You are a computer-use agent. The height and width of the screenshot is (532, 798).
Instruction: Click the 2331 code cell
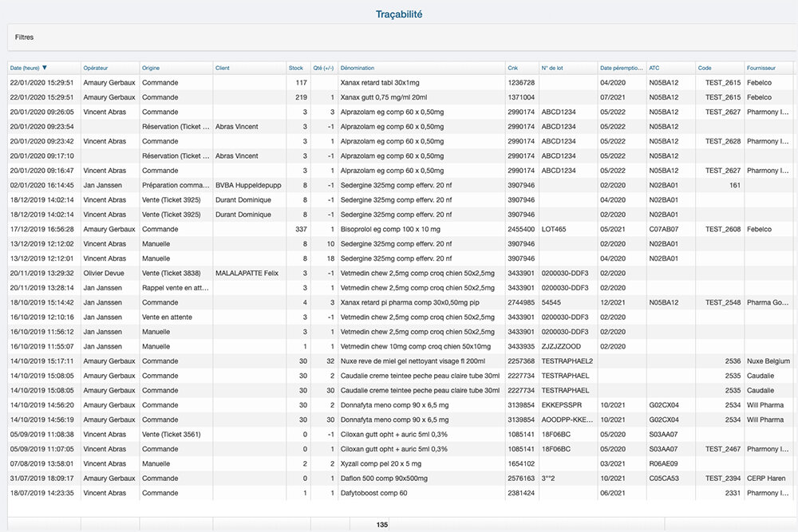click(x=733, y=494)
